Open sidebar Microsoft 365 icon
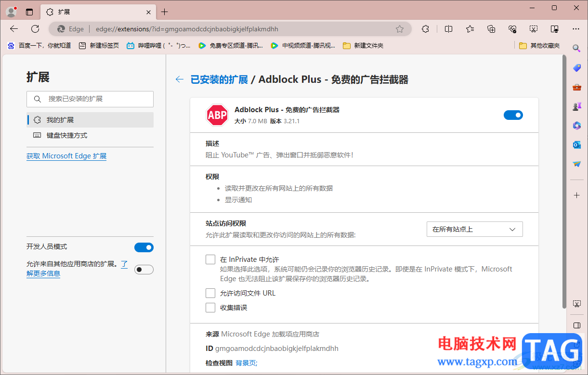 (576, 126)
